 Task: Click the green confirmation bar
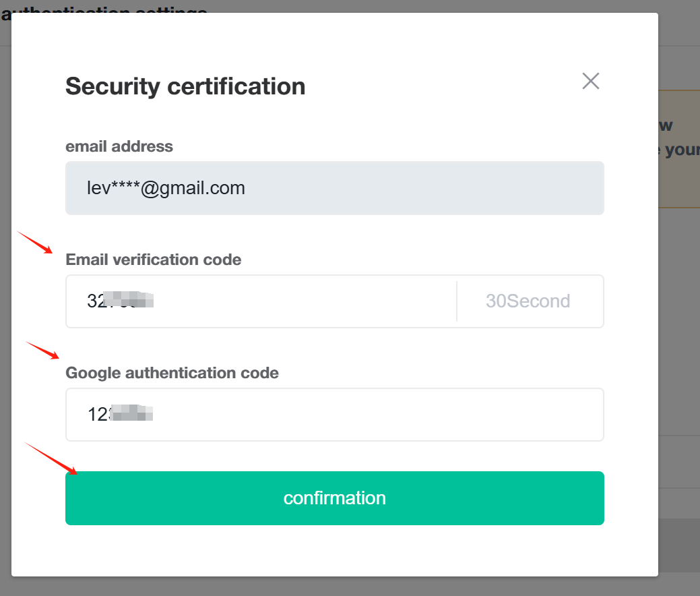click(335, 498)
